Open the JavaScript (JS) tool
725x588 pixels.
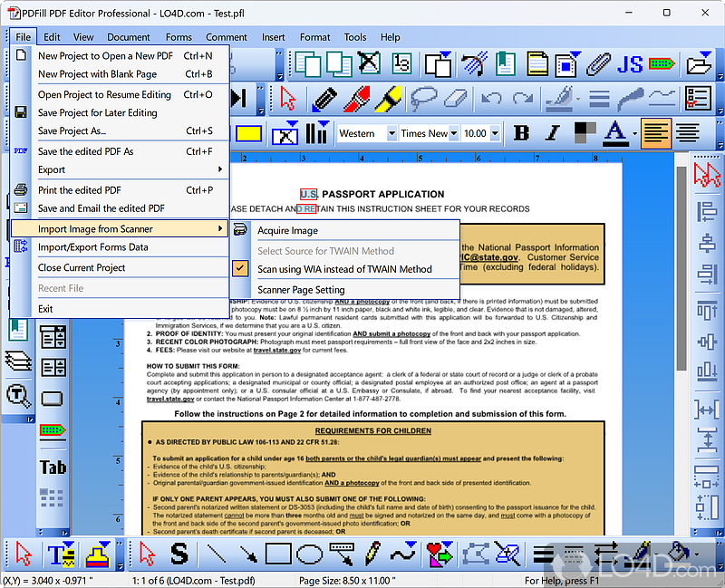coord(630,64)
